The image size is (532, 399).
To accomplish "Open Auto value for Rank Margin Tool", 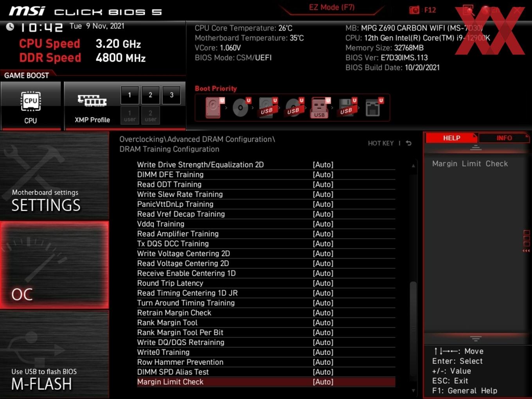I will (323, 322).
